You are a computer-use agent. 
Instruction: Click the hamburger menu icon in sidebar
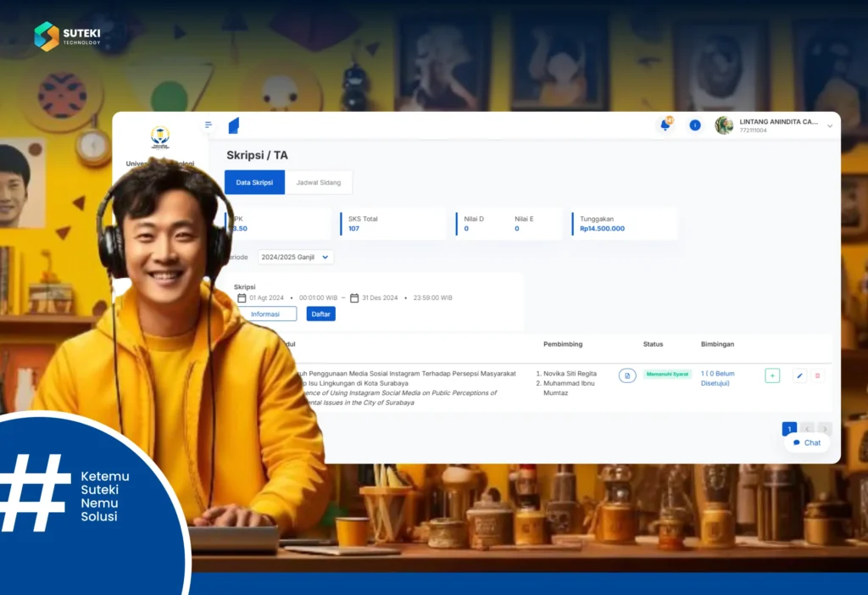point(208,124)
